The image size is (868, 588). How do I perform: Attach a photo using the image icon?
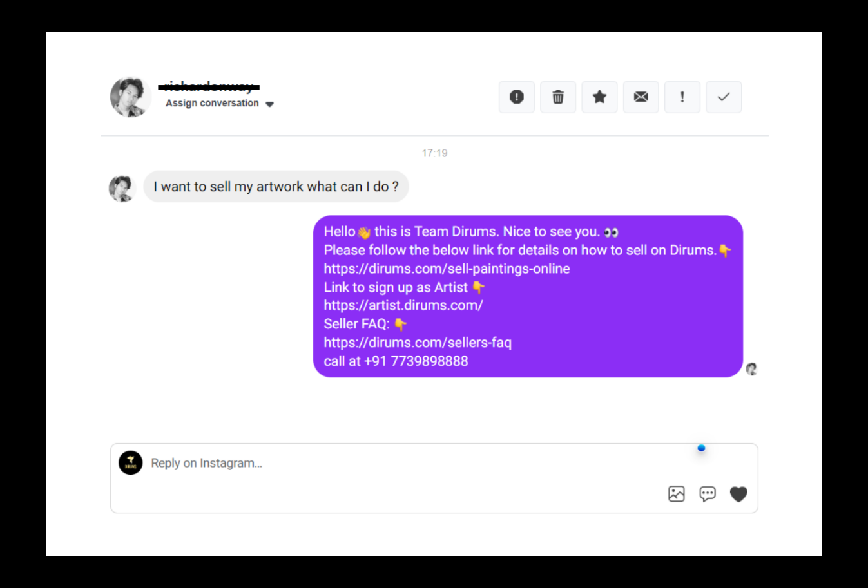(677, 494)
